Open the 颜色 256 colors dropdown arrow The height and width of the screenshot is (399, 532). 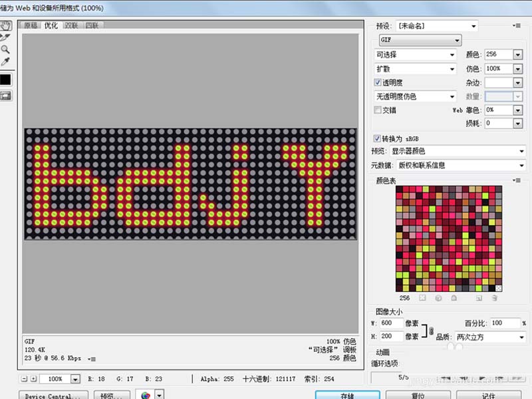click(518, 55)
